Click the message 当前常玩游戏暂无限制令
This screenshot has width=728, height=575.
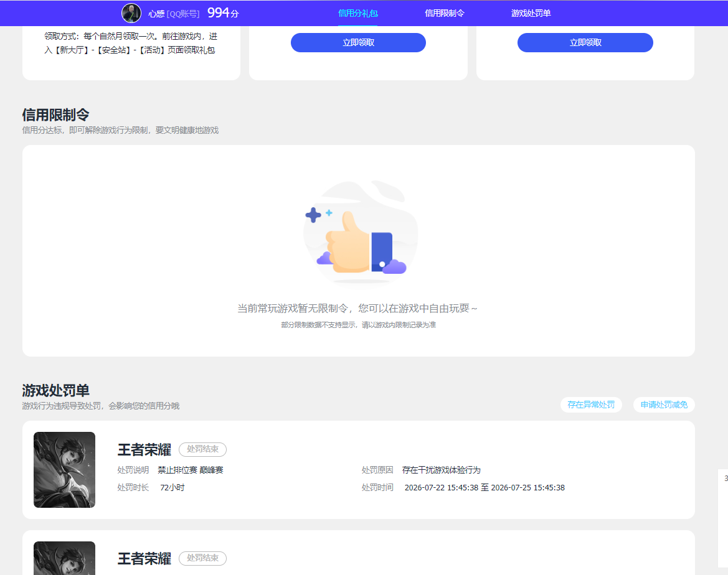point(357,309)
